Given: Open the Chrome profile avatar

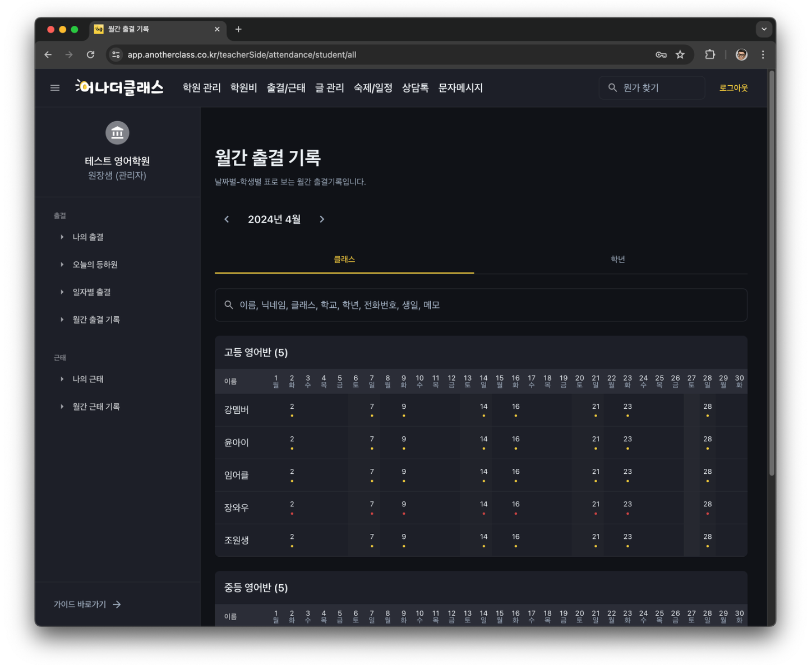Looking at the screenshot, I should [741, 54].
